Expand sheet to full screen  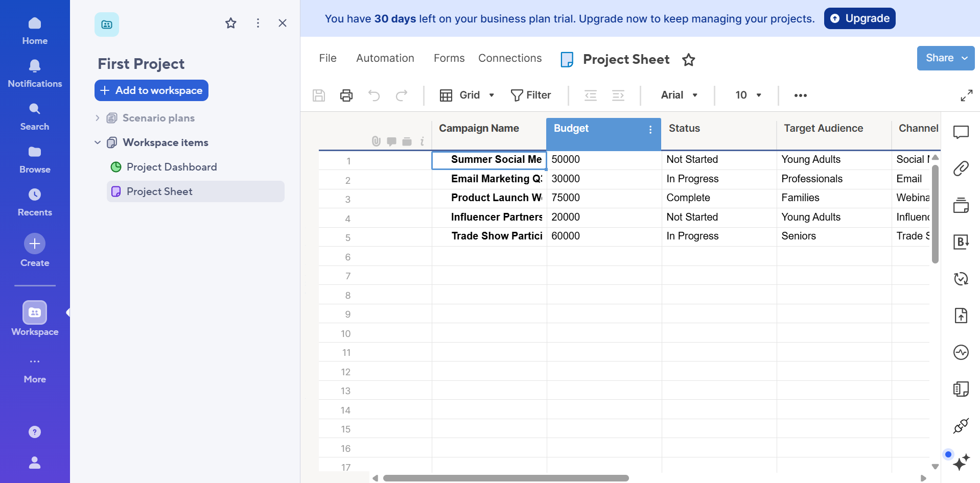(967, 95)
